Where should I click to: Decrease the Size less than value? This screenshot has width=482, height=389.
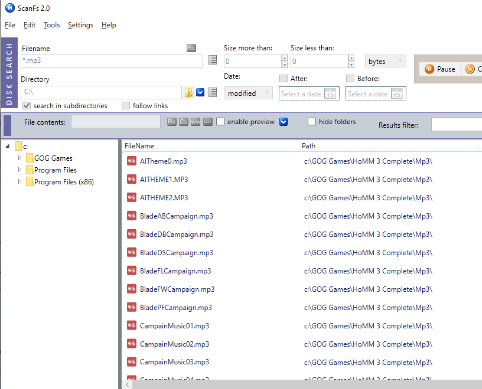tap(351, 65)
